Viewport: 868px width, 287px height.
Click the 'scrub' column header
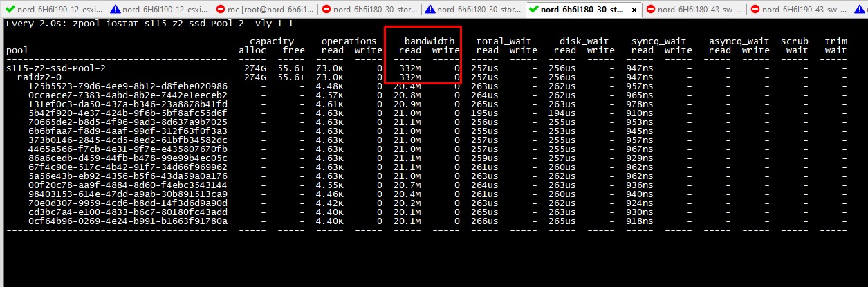click(x=795, y=41)
